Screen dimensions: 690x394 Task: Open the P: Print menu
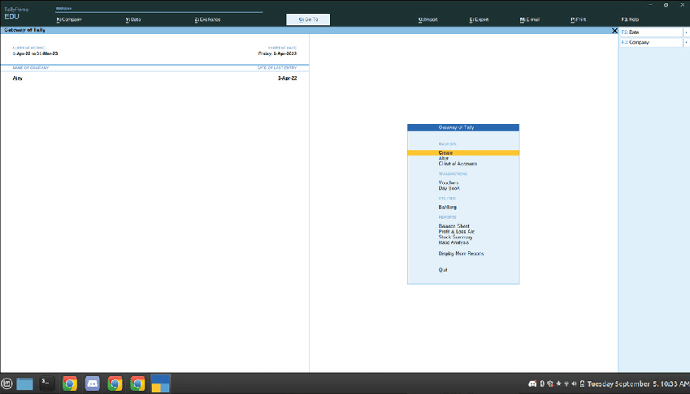click(x=578, y=19)
